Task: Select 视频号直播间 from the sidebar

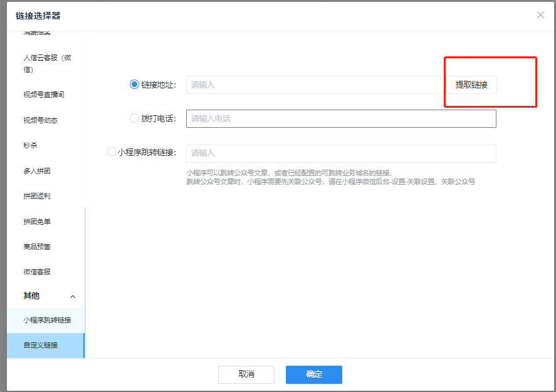Action: pos(44,95)
